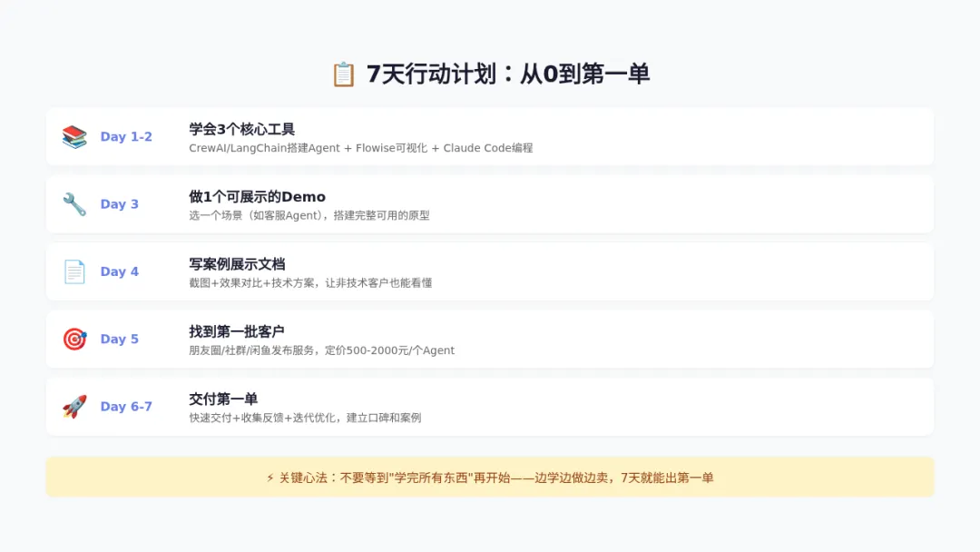This screenshot has width=980, height=552.
Task: Click the clipboard icon in the title
Action: point(343,74)
